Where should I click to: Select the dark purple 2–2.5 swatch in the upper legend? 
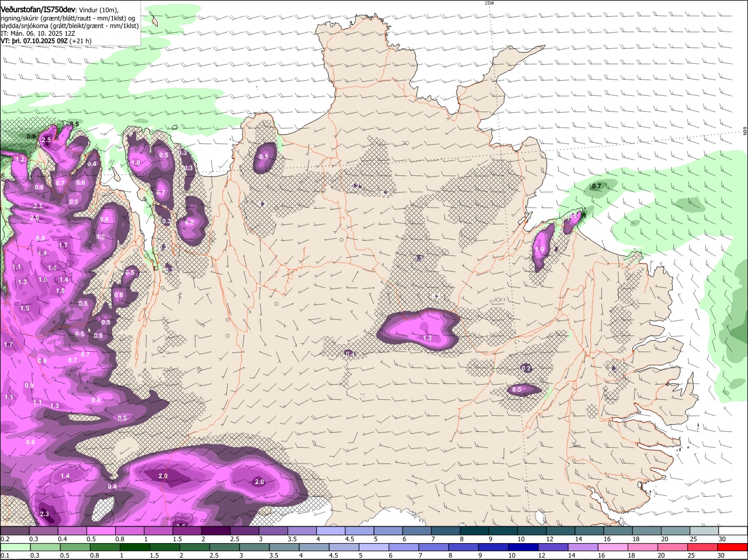tap(216, 530)
